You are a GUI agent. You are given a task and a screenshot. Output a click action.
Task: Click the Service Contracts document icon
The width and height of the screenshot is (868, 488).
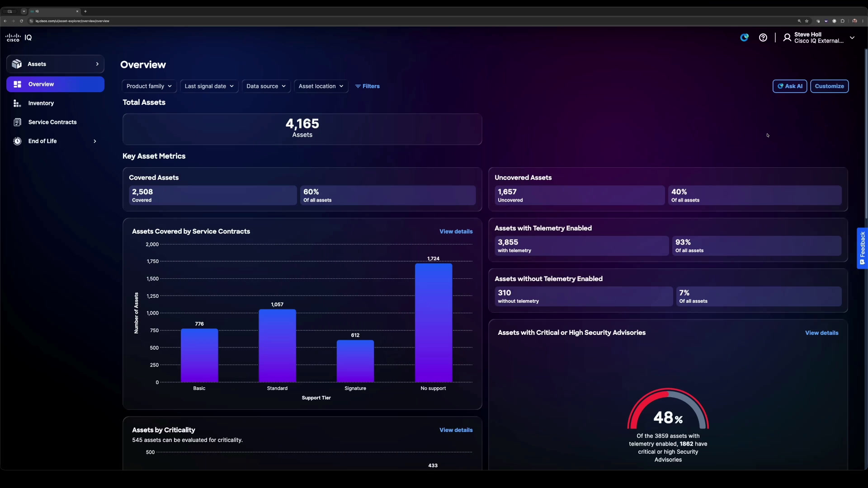click(17, 122)
